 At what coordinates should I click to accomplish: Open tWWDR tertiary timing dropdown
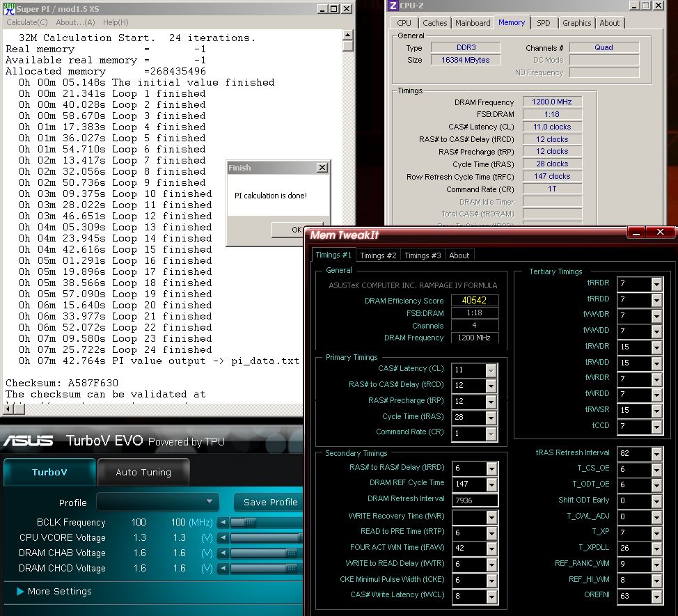(x=656, y=315)
